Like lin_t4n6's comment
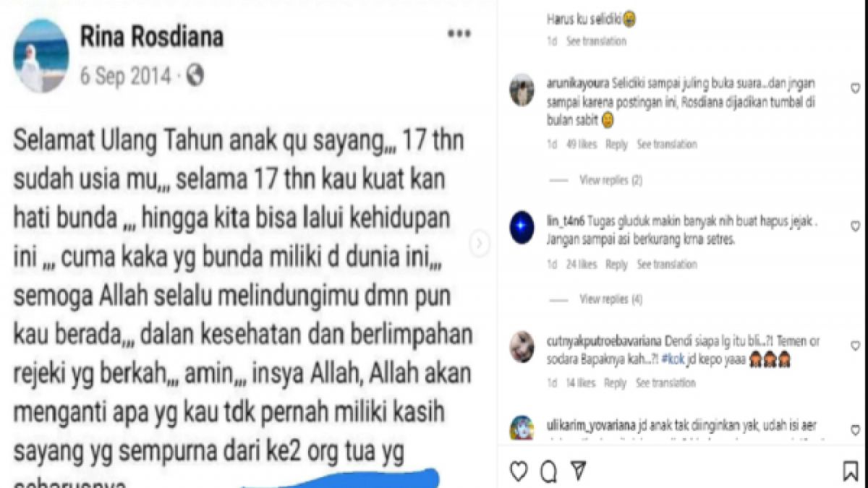The image size is (868, 488). click(x=855, y=226)
